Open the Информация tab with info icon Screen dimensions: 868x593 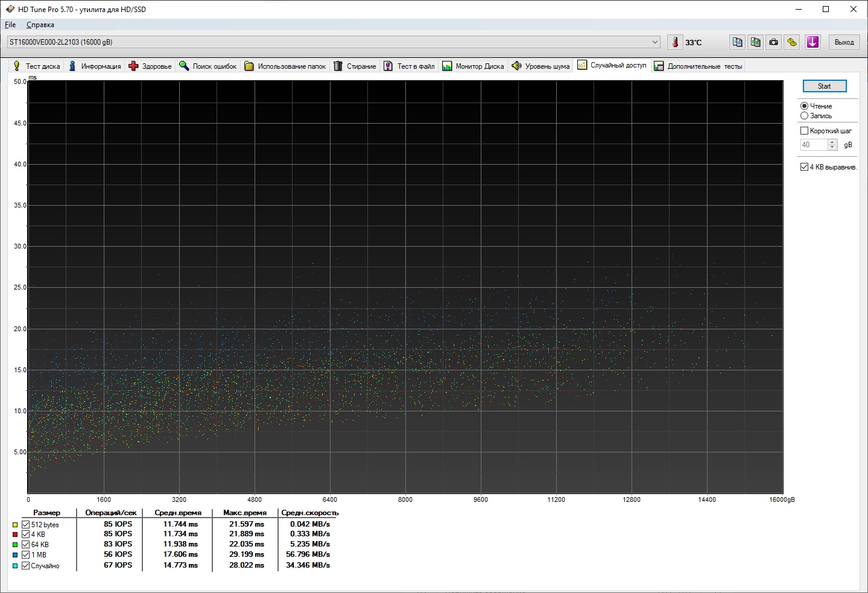(95, 66)
